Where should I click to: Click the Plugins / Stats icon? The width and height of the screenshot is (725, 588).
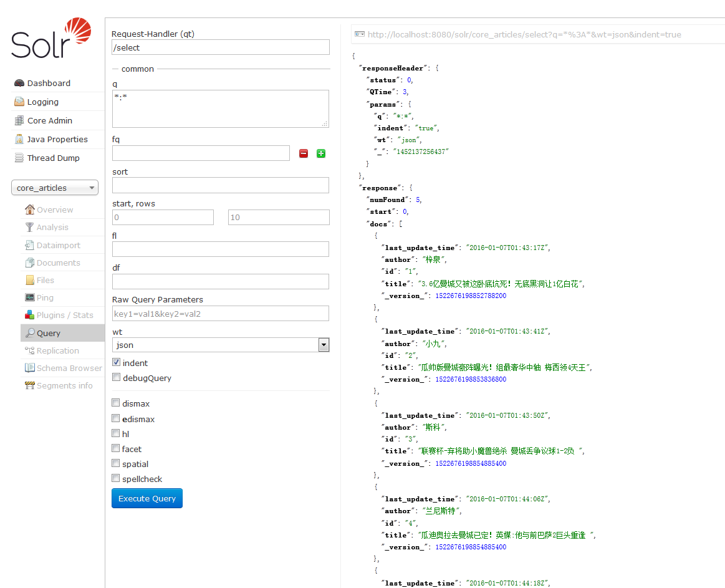29,315
